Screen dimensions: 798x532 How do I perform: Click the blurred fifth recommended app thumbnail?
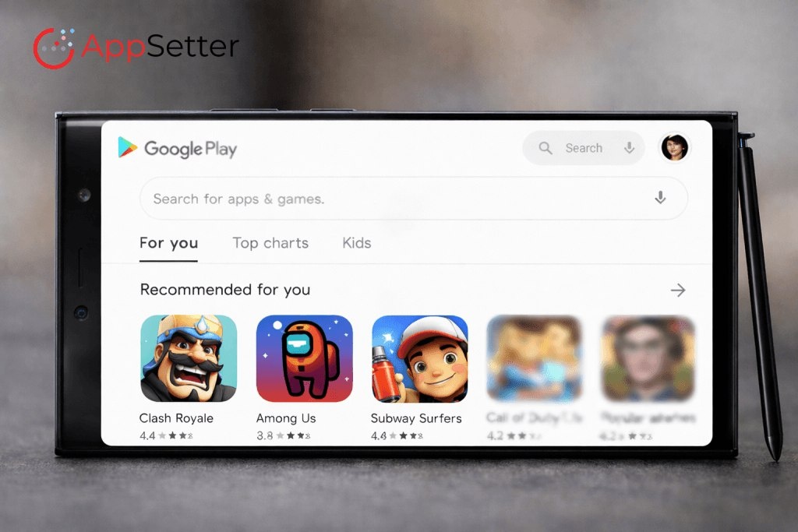point(648,358)
